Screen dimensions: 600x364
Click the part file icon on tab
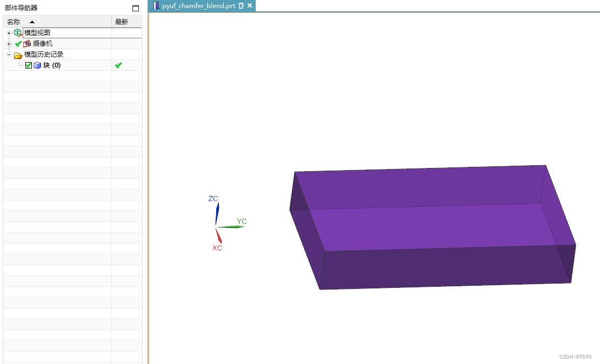pyautogui.click(x=156, y=5)
